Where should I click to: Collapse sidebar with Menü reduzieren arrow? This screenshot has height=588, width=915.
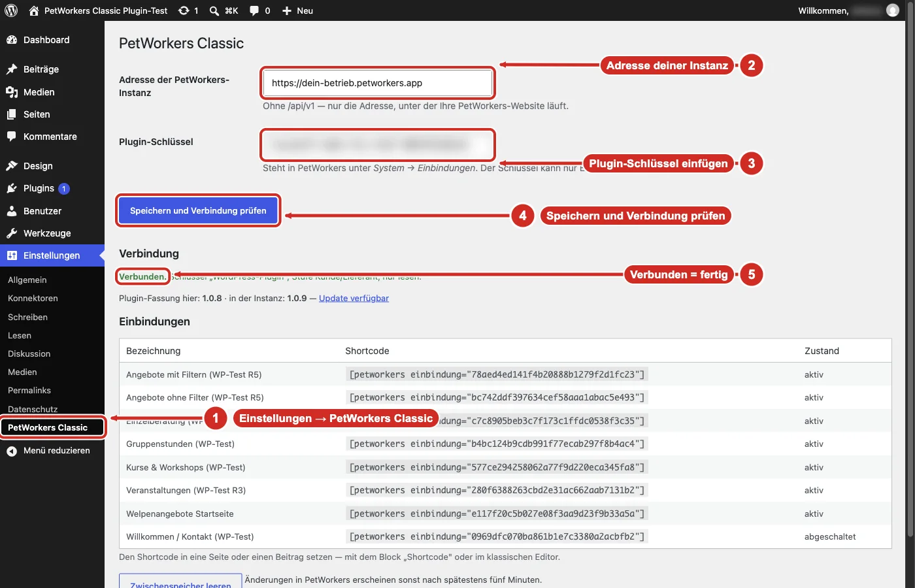pos(12,451)
